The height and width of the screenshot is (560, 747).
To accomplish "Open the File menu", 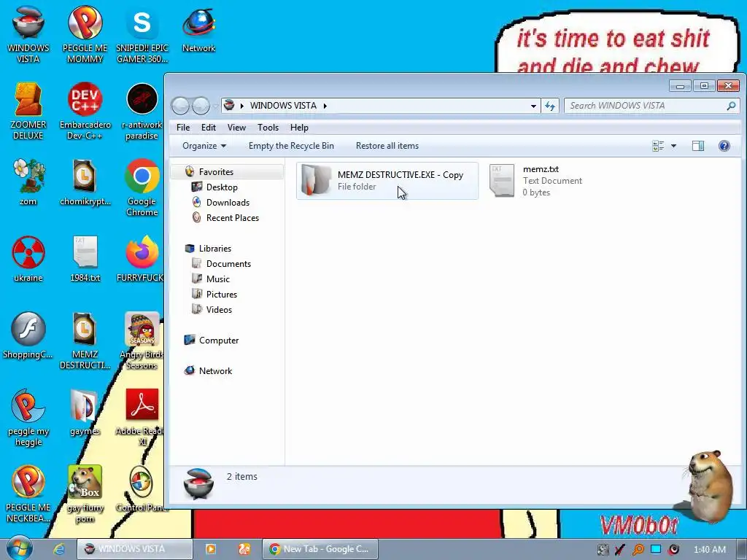I will tap(183, 127).
